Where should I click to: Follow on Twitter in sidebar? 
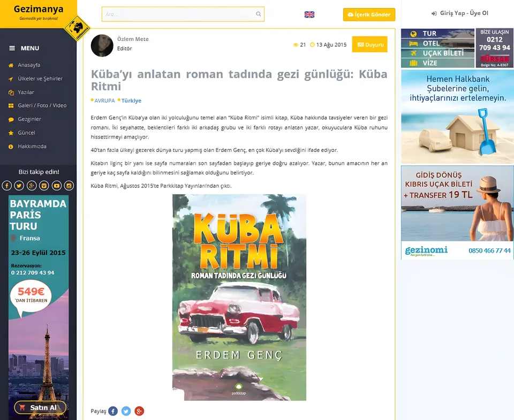pyautogui.click(x=19, y=186)
